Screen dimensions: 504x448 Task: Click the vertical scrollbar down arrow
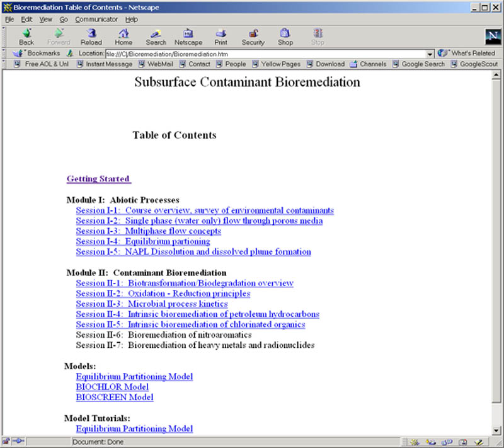tap(496, 430)
